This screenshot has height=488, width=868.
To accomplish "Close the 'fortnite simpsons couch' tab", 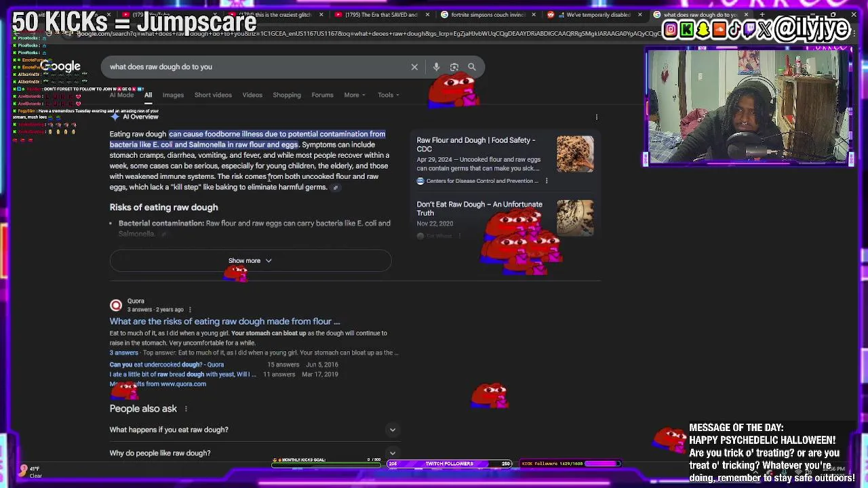I will click(x=533, y=14).
